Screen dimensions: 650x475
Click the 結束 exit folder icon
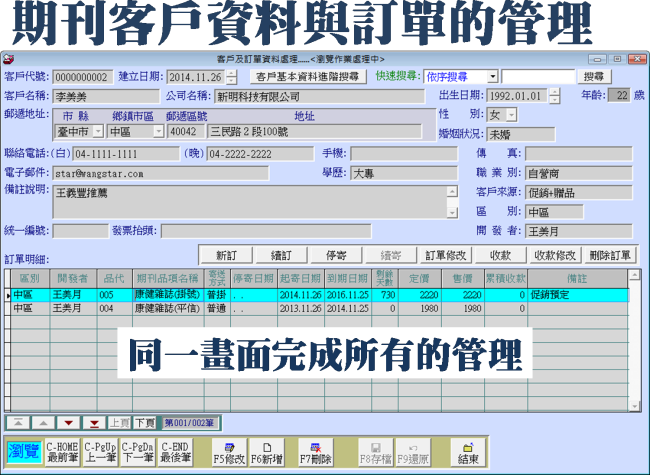[x=468, y=450]
